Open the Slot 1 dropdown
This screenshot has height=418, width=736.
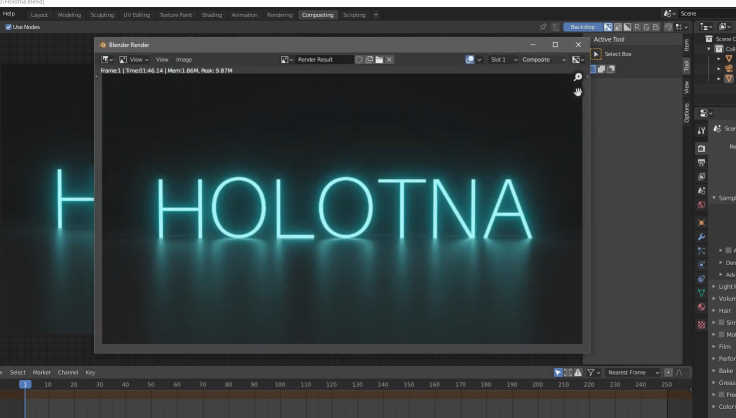point(503,60)
